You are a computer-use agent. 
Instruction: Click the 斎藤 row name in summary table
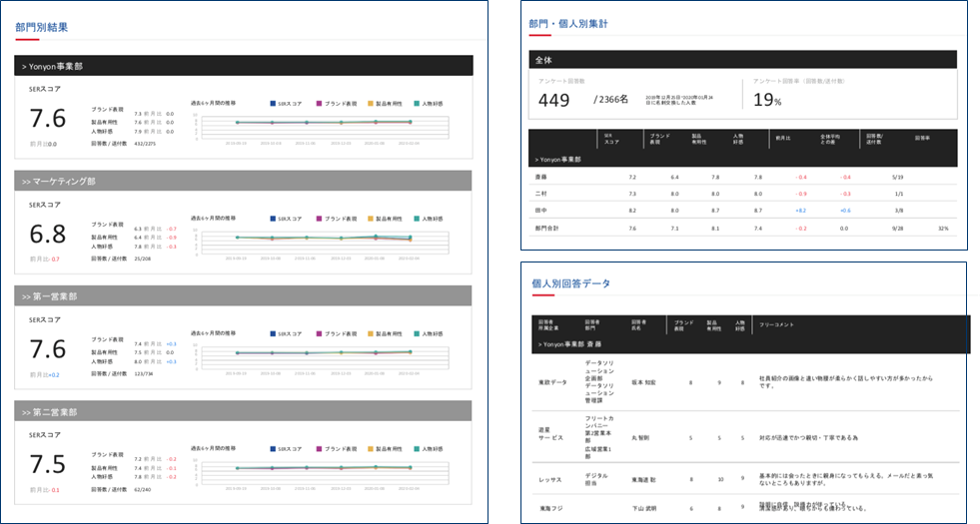coord(540,178)
